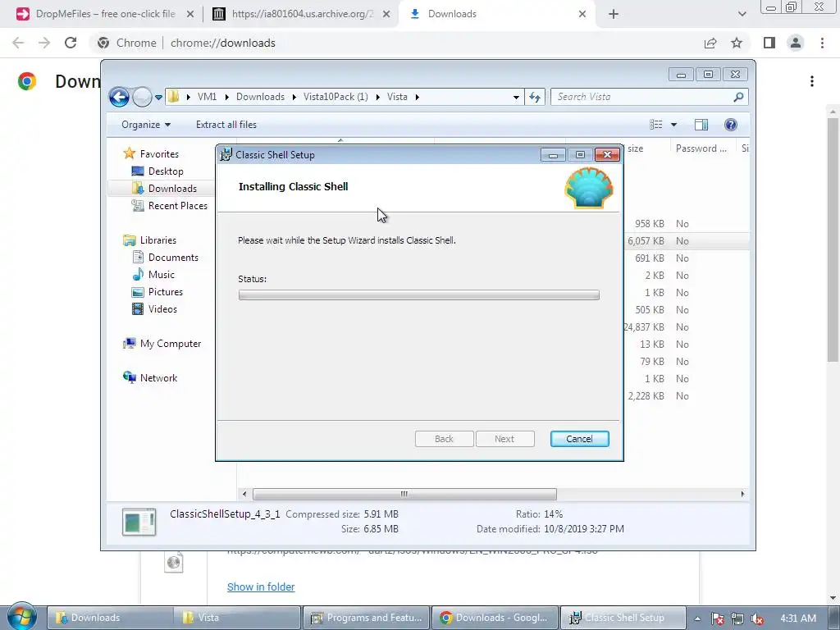Click the horizontal scrollbar left arrow

pyautogui.click(x=244, y=494)
